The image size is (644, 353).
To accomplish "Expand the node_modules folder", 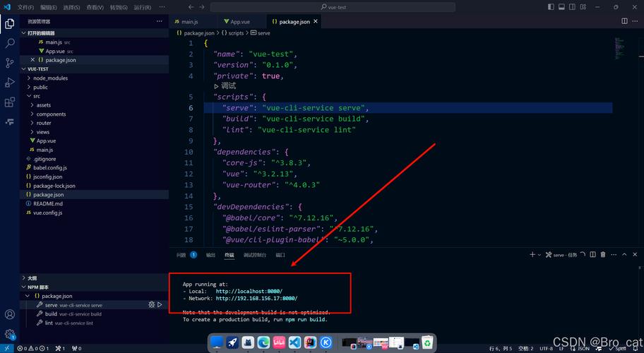I will pos(50,78).
